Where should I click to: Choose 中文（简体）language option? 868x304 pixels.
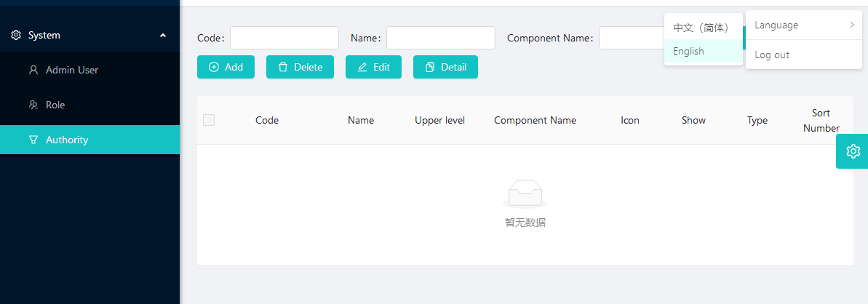[704, 28]
